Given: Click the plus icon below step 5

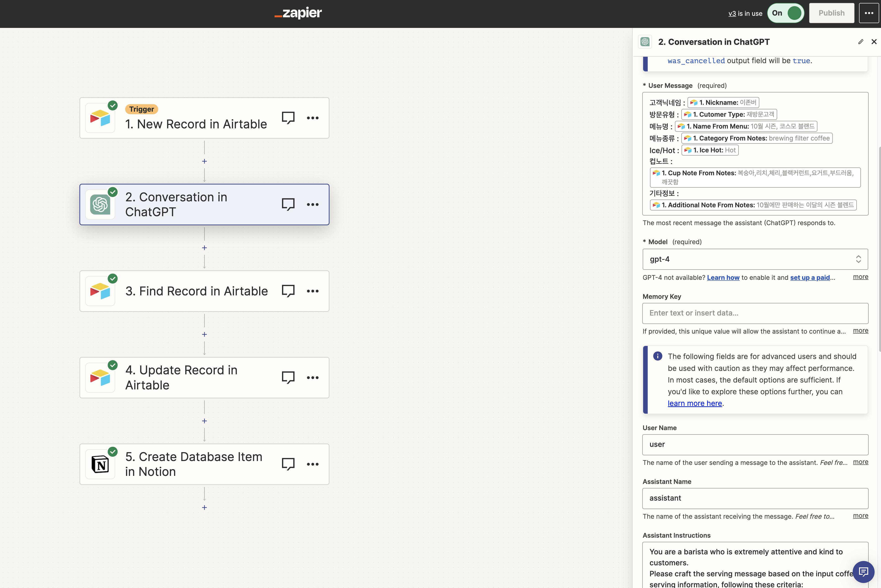Looking at the screenshot, I should 204,507.
